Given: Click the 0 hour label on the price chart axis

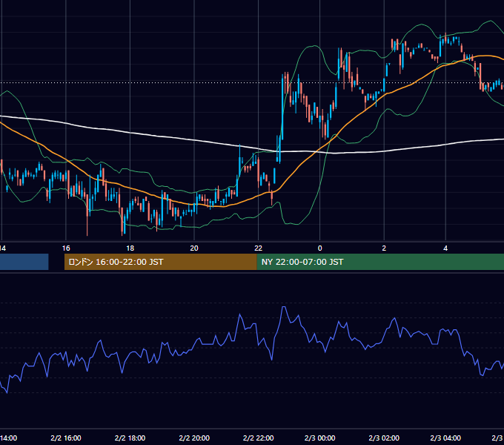Looking at the screenshot, I should point(320,248).
